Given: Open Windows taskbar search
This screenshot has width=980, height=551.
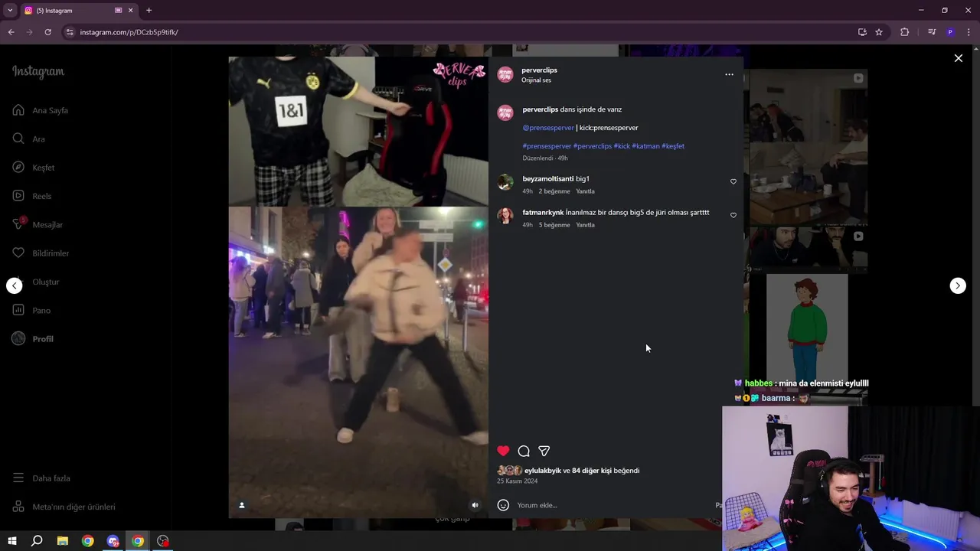Looking at the screenshot, I should coord(37,541).
